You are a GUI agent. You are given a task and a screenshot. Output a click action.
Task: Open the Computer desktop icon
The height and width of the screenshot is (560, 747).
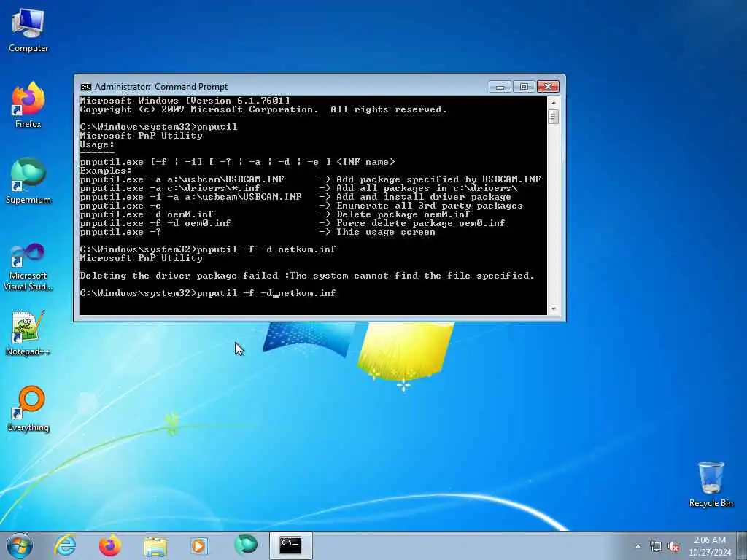point(28,30)
